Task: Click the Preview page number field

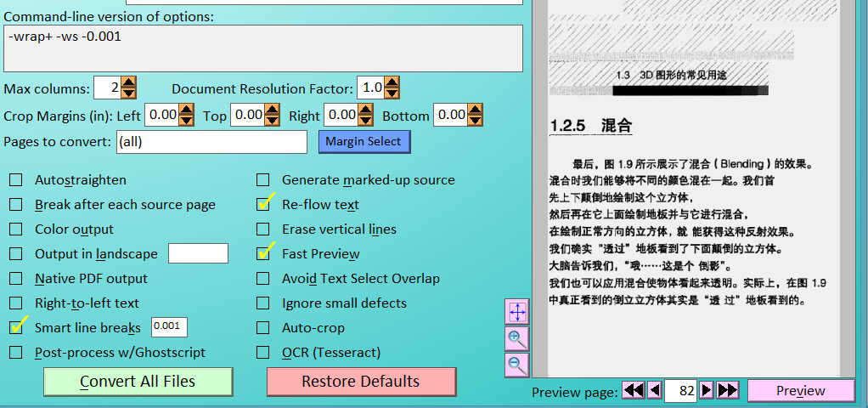Action: [680, 391]
